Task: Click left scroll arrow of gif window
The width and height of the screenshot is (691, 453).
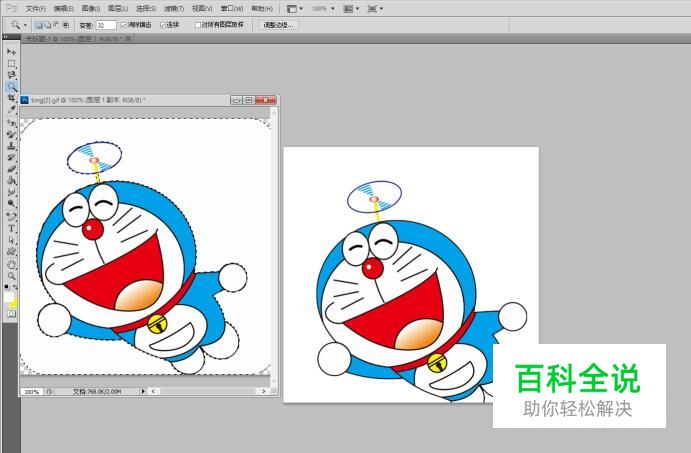Action: pyautogui.click(x=153, y=391)
